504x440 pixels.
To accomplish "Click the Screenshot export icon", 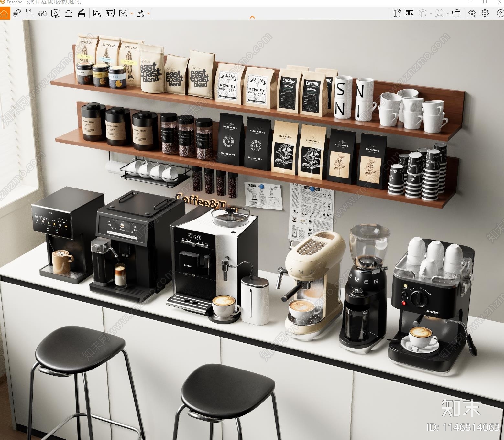I will pos(97,14).
